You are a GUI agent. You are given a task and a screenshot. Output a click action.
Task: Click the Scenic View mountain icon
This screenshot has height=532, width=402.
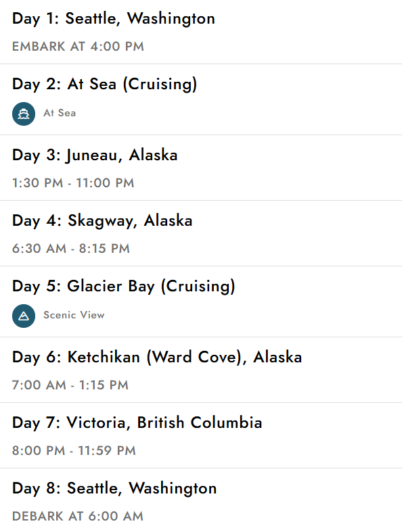coord(24,316)
